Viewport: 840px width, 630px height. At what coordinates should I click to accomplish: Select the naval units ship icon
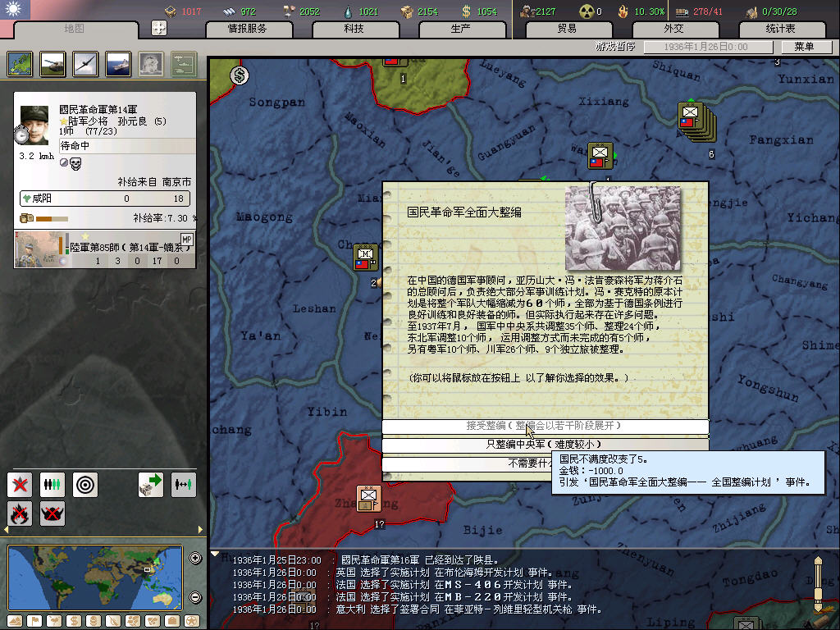coord(118,64)
